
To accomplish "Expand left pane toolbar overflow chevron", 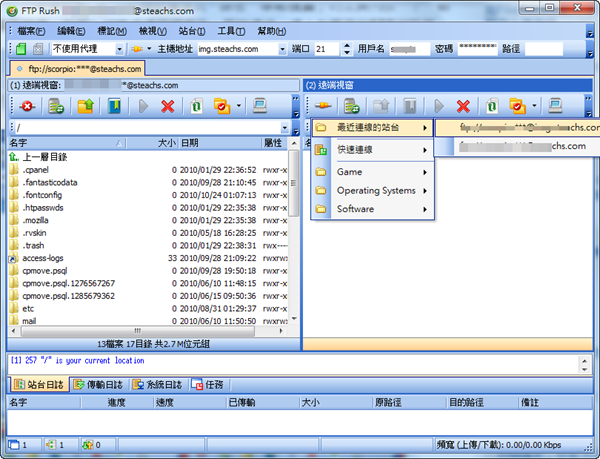I will tap(296, 107).
